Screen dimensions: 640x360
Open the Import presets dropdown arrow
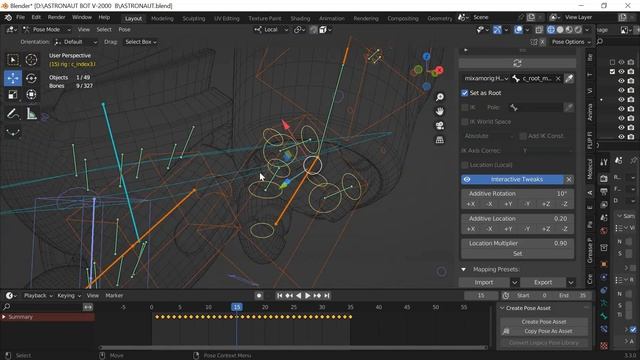(x=514, y=282)
